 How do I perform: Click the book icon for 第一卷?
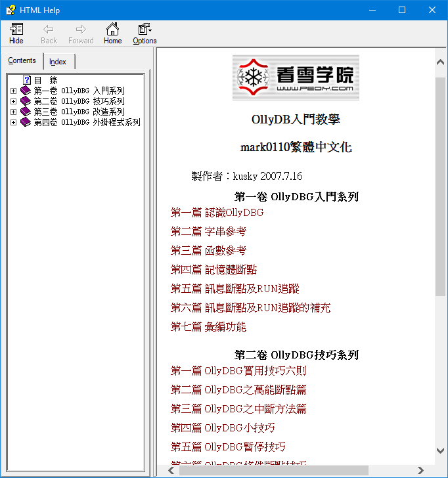[x=26, y=91]
